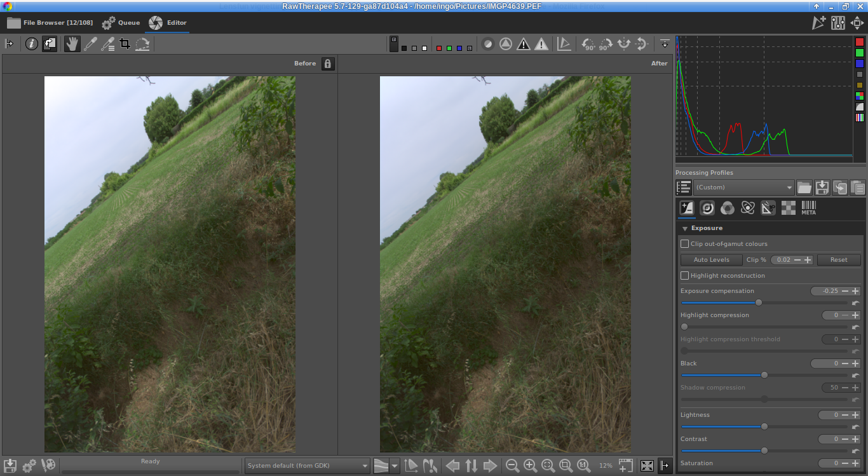
Task: Toggle the Before lock button
Action: (328, 64)
